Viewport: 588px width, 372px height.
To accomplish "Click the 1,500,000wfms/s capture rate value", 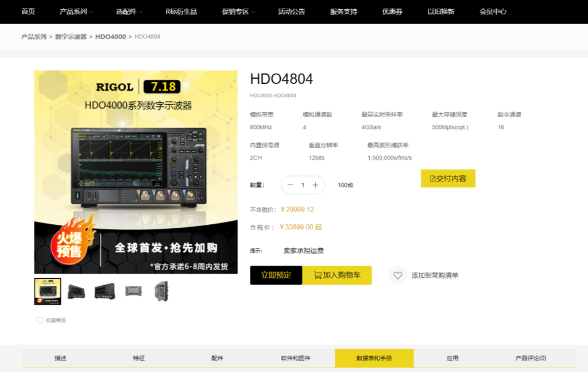I will point(390,158).
